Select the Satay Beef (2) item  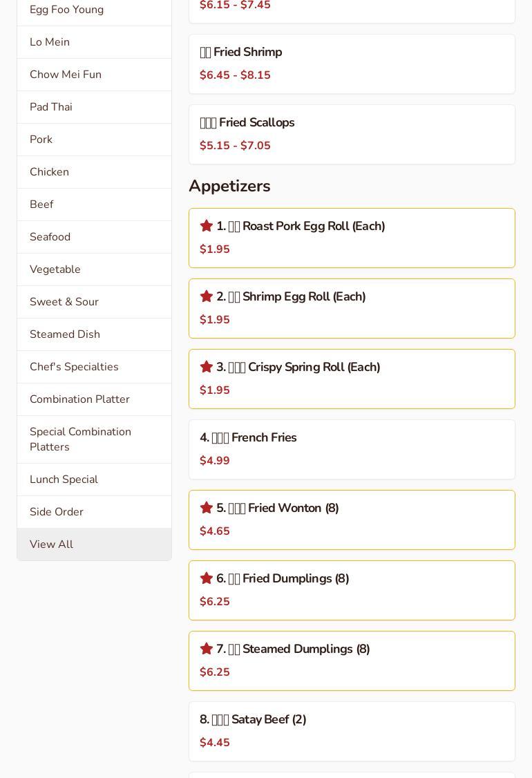(352, 731)
